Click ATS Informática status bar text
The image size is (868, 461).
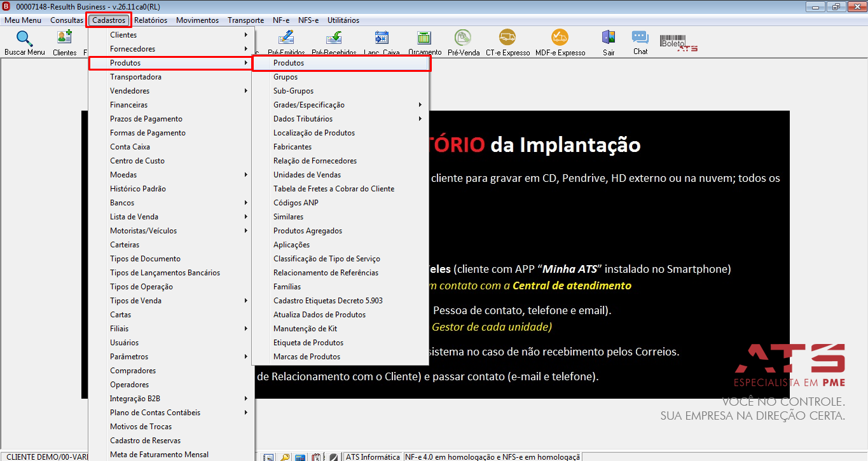coord(373,457)
